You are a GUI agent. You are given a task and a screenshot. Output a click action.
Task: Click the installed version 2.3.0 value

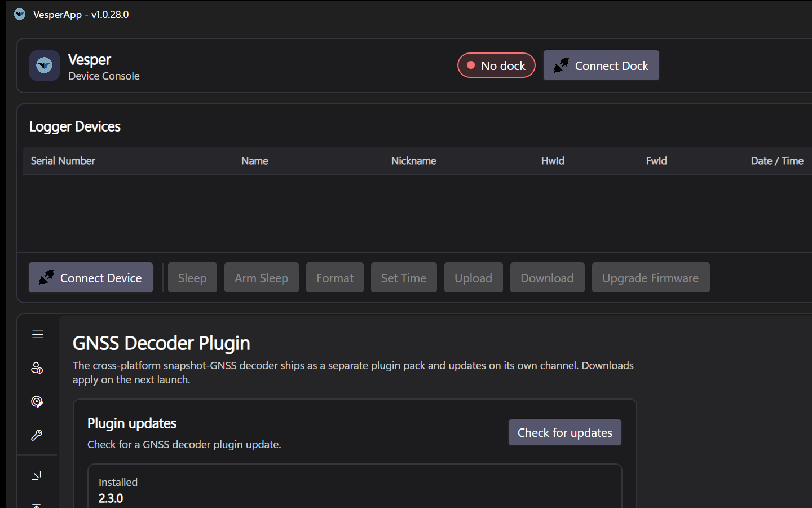coord(111,498)
